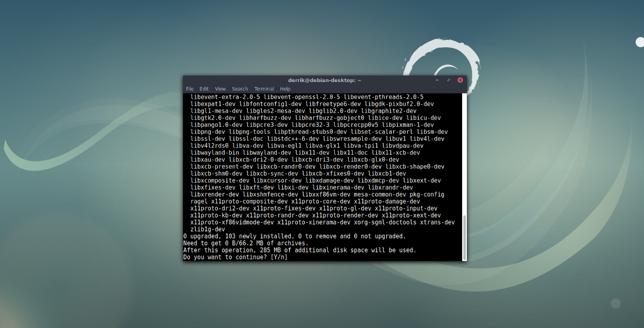Click the 'libssl-dev' package name
The width and height of the screenshot is (644, 328).
(208, 139)
